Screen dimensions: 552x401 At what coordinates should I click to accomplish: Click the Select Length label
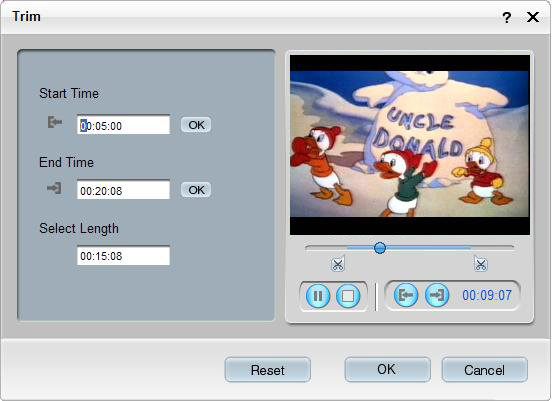point(79,228)
